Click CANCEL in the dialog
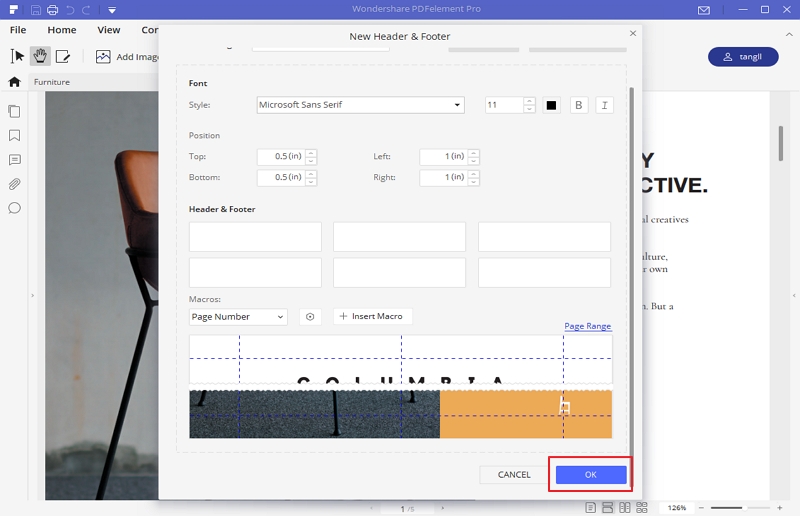Screen dimensions: 800x516 click(514, 475)
